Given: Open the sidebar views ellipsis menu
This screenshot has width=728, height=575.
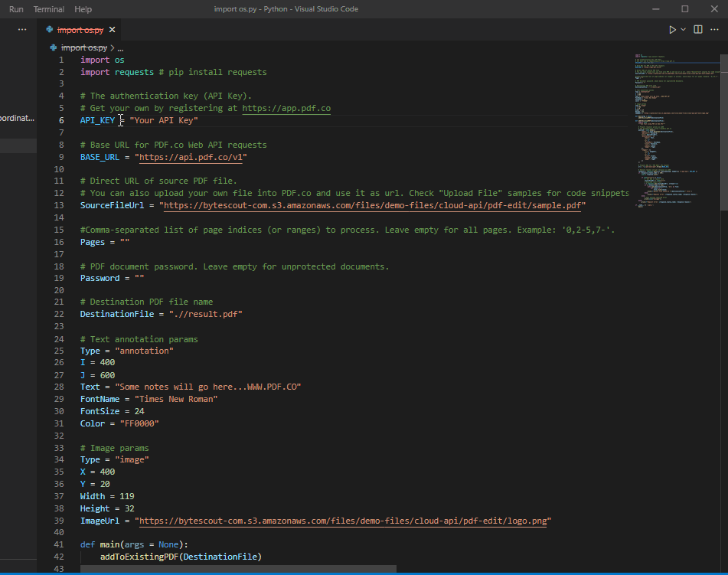Looking at the screenshot, I should [22, 29].
